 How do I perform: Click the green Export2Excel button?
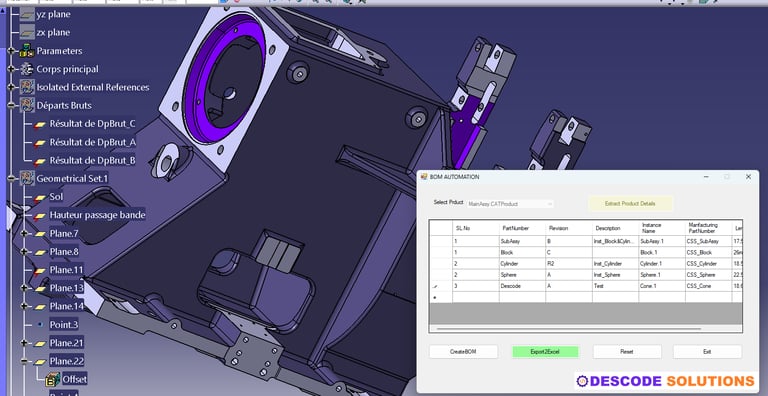click(x=545, y=351)
